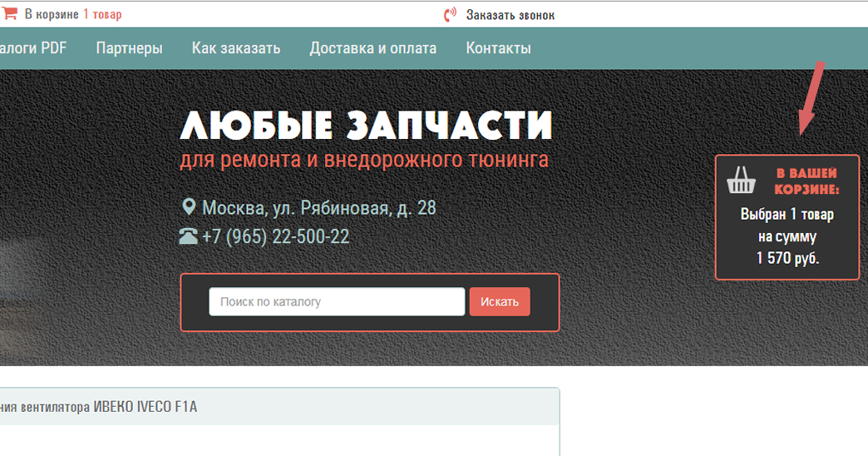Click 'Выбран 1 товар' text in cart widget
The width and height of the screenshot is (868, 456).
tap(787, 215)
